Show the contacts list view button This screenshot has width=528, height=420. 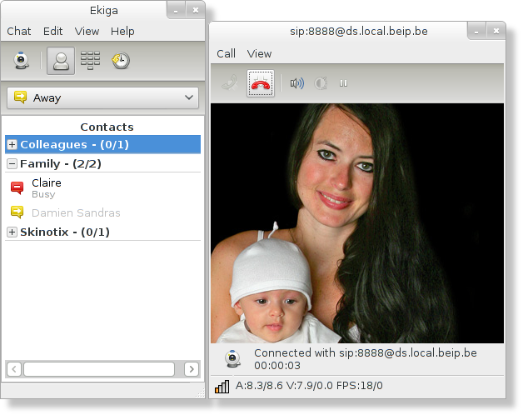[x=61, y=61]
